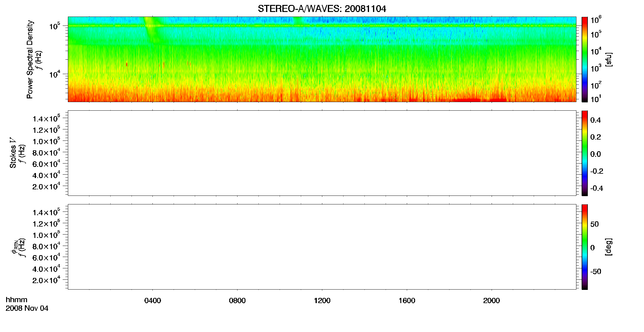
Task: Click the 1.4×10^5 tick label in Stokes panel
Action: (46, 119)
